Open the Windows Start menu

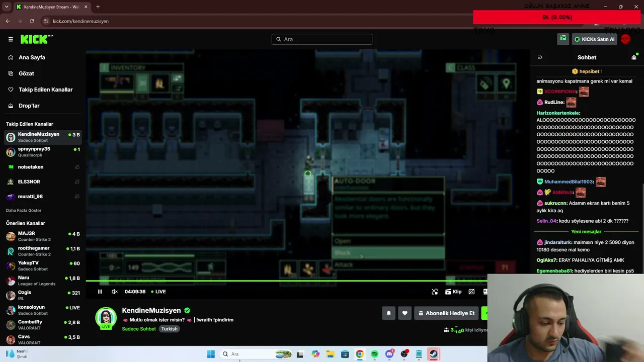pos(211,354)
